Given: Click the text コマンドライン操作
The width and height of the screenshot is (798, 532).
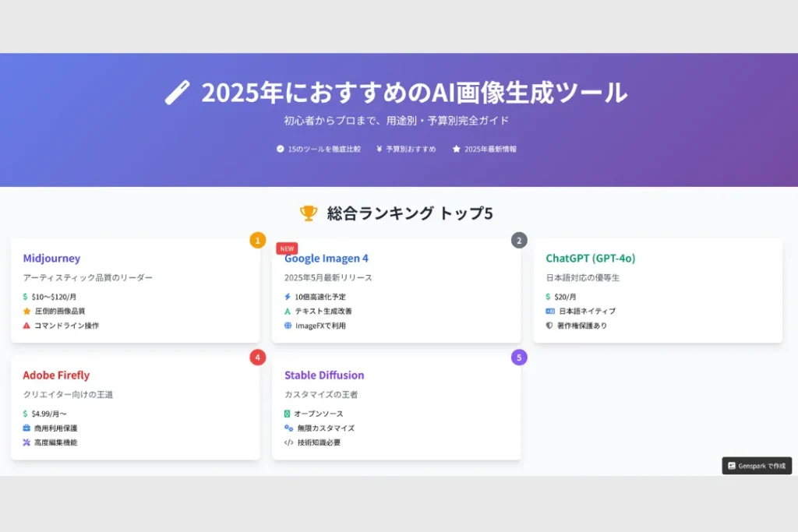Looking at the screenshot, I should tap(67, 326).
